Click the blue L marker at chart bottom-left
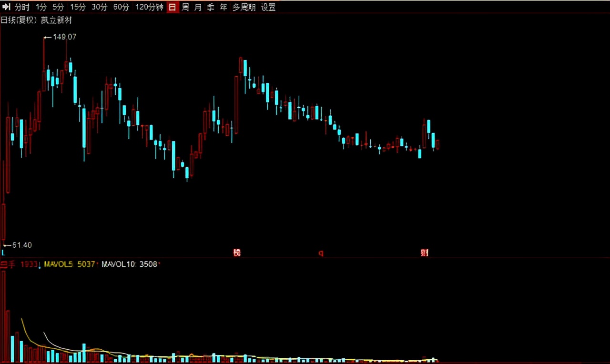The height and width of the screenshot is (364, 610). (3, 252)
